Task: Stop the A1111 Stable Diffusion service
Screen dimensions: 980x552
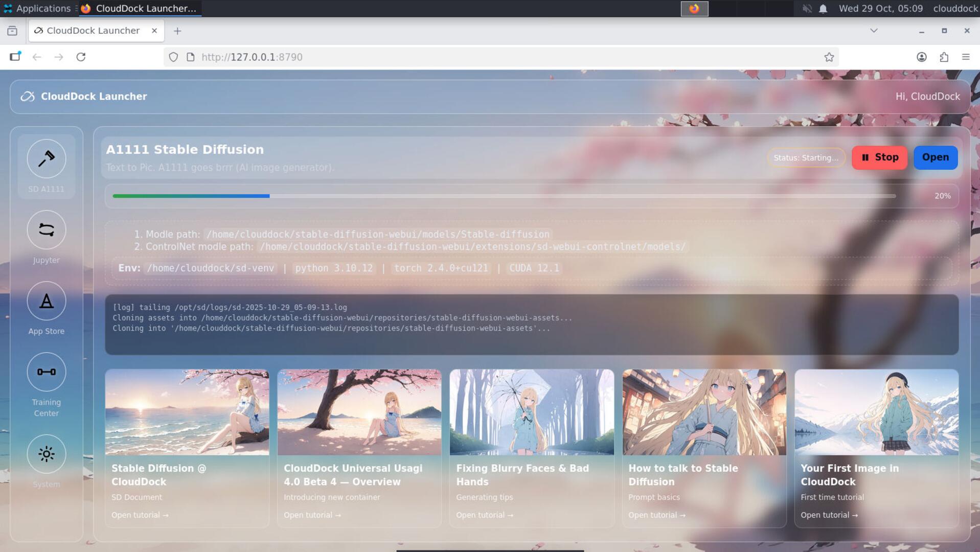Action: [879, 157]
